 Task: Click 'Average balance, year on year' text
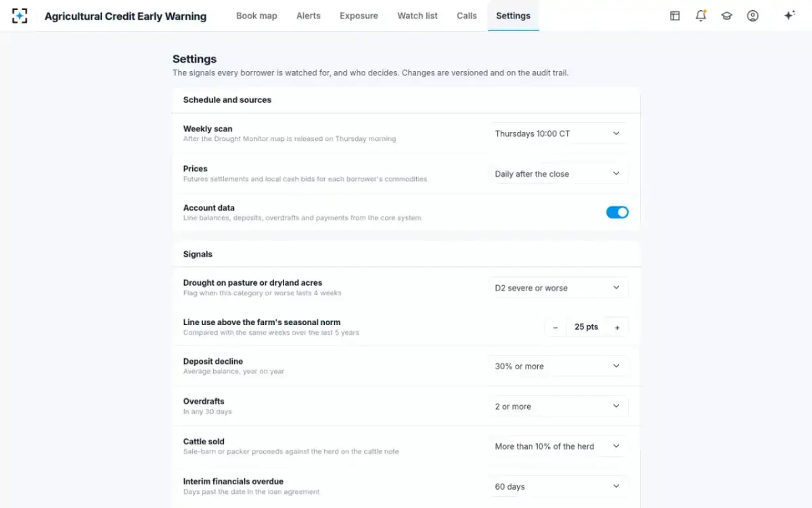[x=234, y=372]
